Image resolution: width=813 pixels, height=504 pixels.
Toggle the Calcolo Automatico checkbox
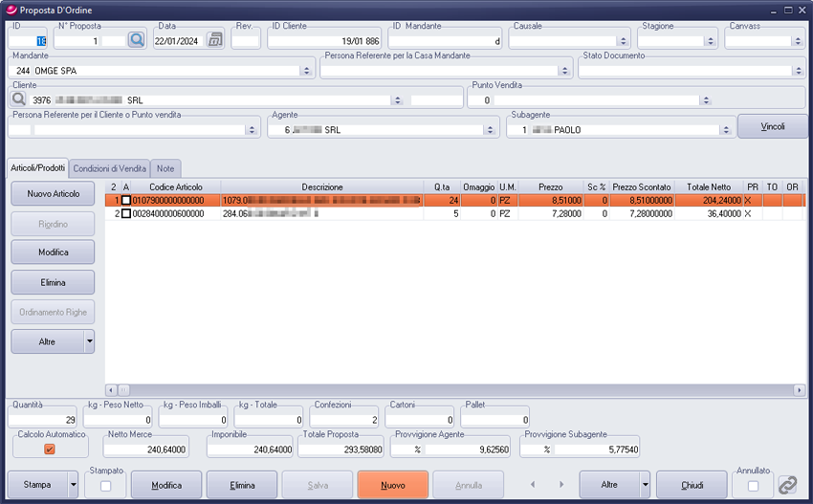(50, 449)
